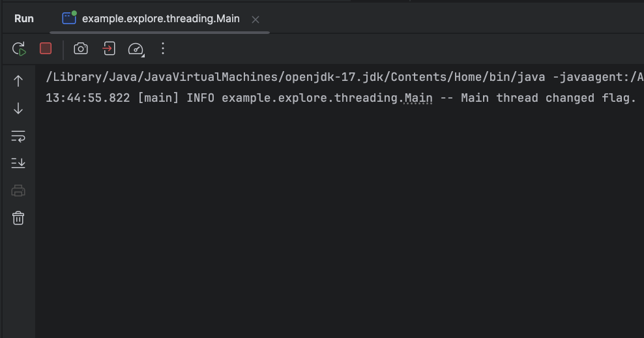Jump up to previous stack trace
Viewport: 644px width, 338px height.
(18, 81)
